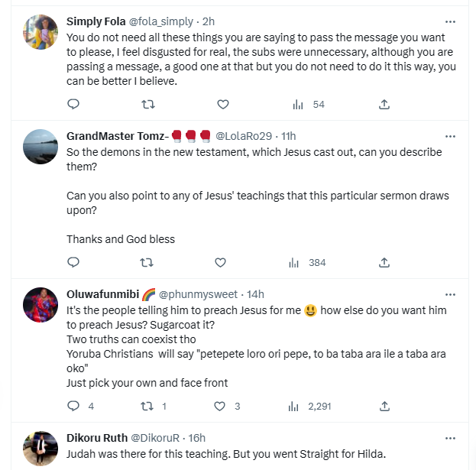
Task: Reply to GrandMaster Tomz's tweet
Action: [x=73, y=263]
